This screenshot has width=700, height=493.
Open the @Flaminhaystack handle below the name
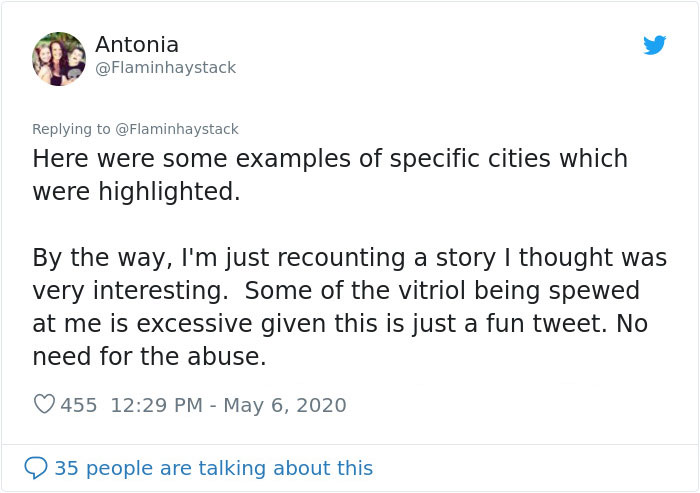pos(165,68)
